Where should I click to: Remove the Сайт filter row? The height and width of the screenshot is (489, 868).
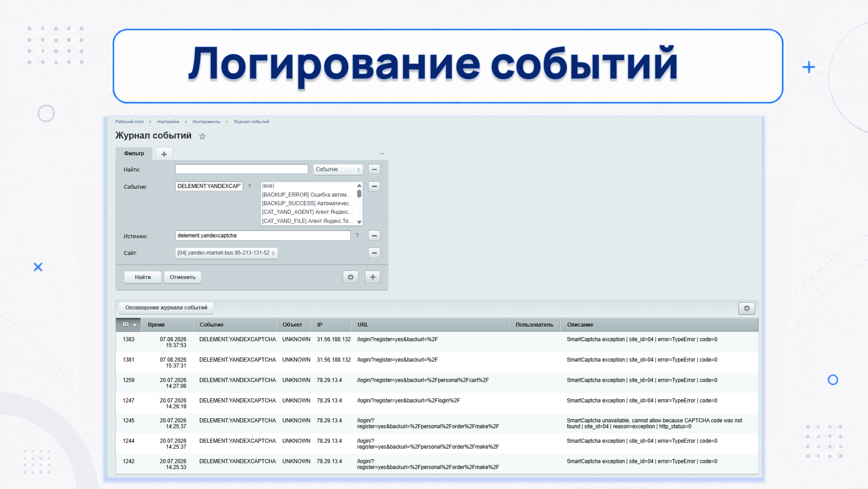click(x=374, y=253)
